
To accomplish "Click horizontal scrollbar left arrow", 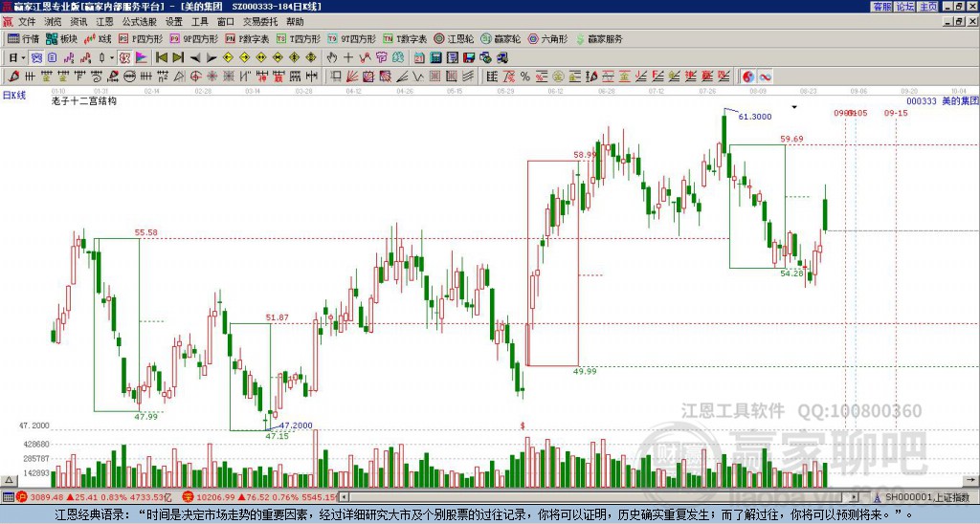I will (344, 497).
